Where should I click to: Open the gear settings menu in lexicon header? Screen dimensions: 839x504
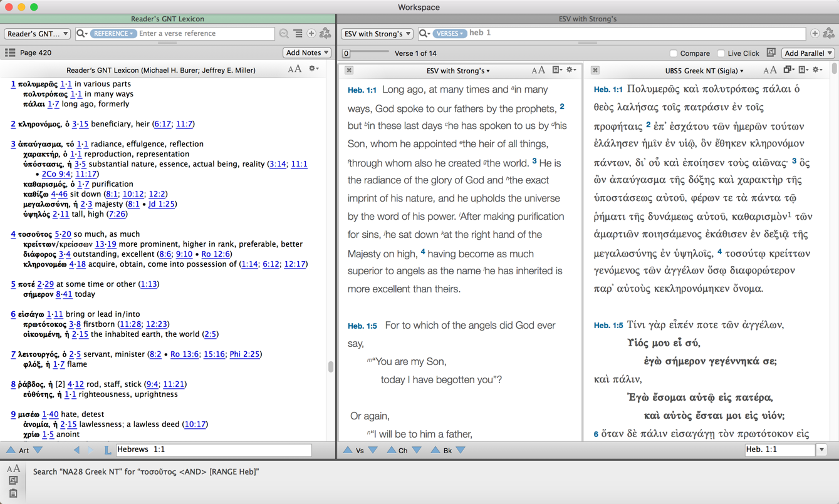(314, 69)
